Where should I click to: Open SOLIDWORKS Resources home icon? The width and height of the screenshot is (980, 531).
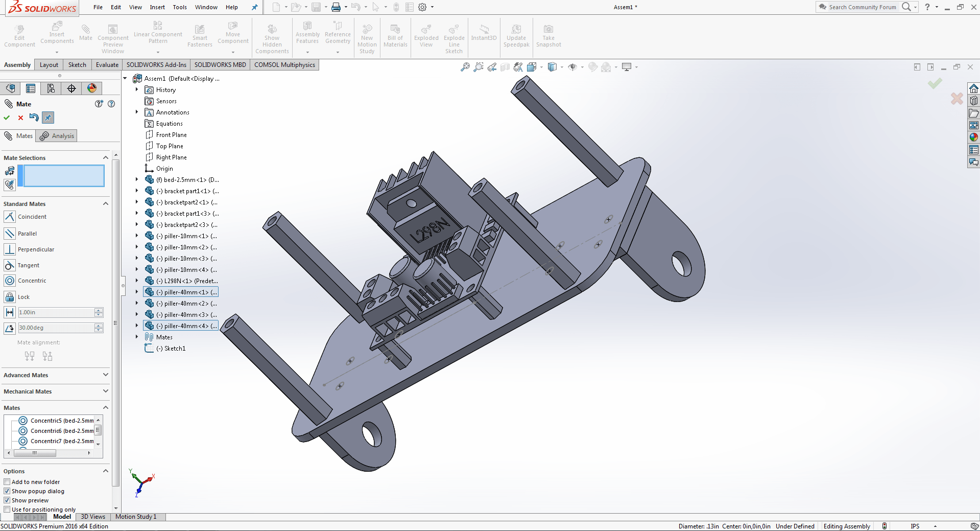(x=973, y=88)
